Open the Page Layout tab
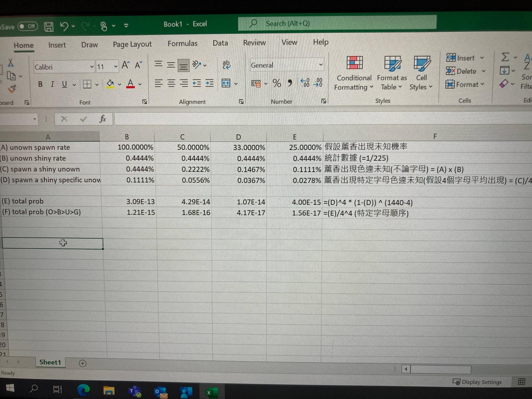The width and height of the screenshot is (532, 399). [132, 44]
